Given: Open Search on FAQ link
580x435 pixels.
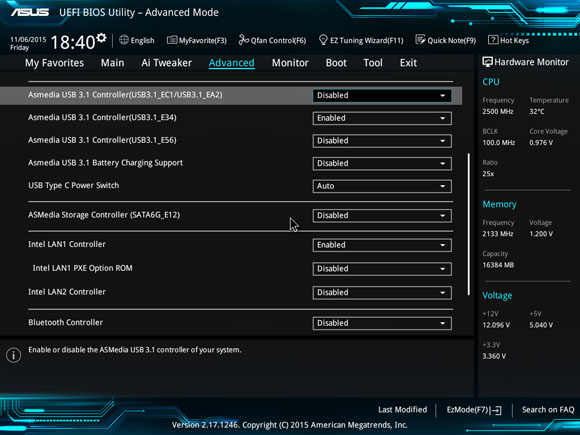Looking at the screenshot, I should point(548,410).
